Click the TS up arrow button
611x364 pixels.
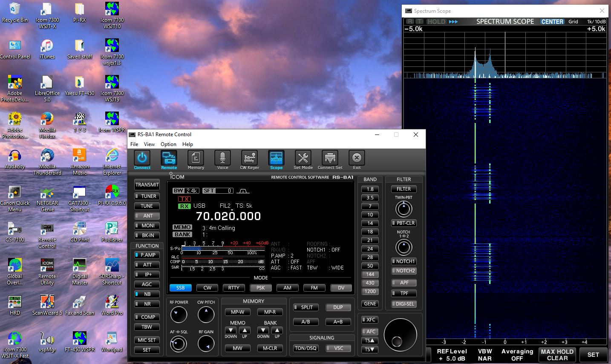[369, 341]
